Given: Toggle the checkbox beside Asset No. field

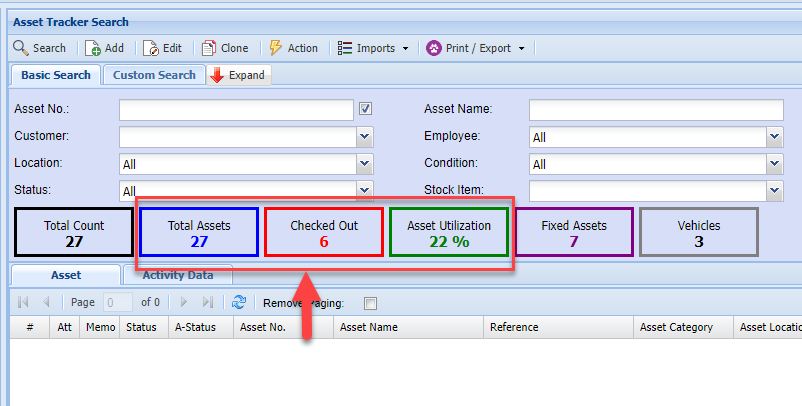Looking at the screenshot, I should 366,109.
